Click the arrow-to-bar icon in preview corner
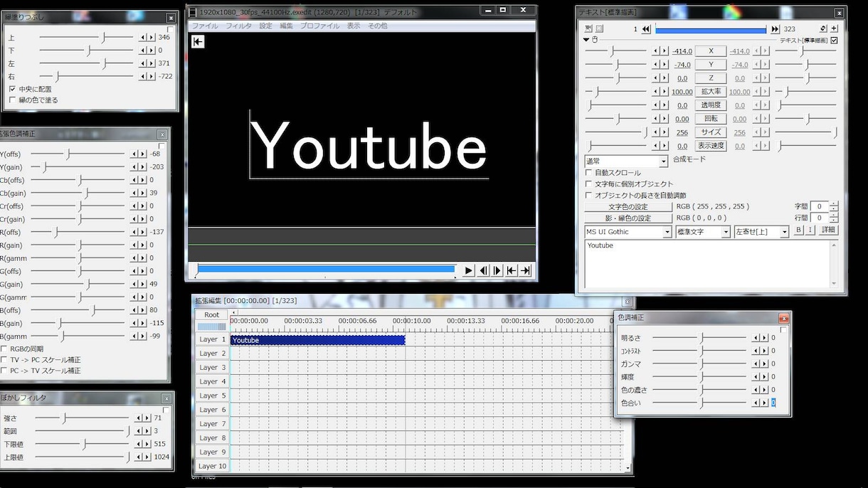Screen dimensions: 868x488 (198, 42)
